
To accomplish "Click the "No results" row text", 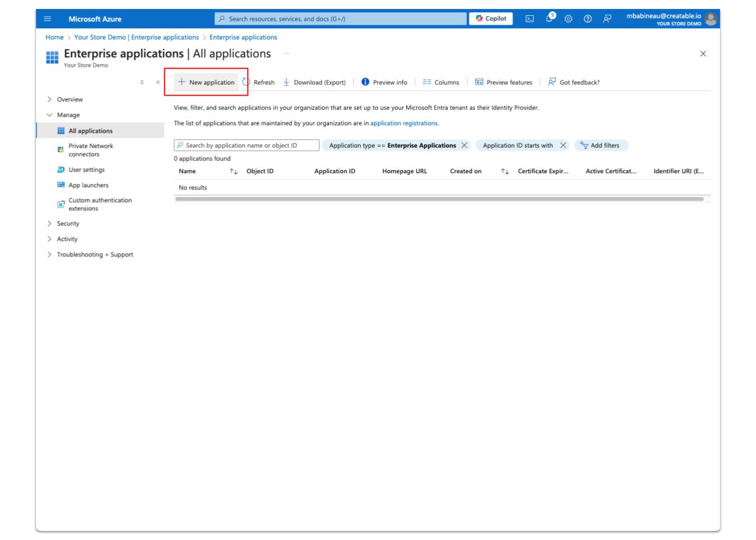I will pos(193,188).
